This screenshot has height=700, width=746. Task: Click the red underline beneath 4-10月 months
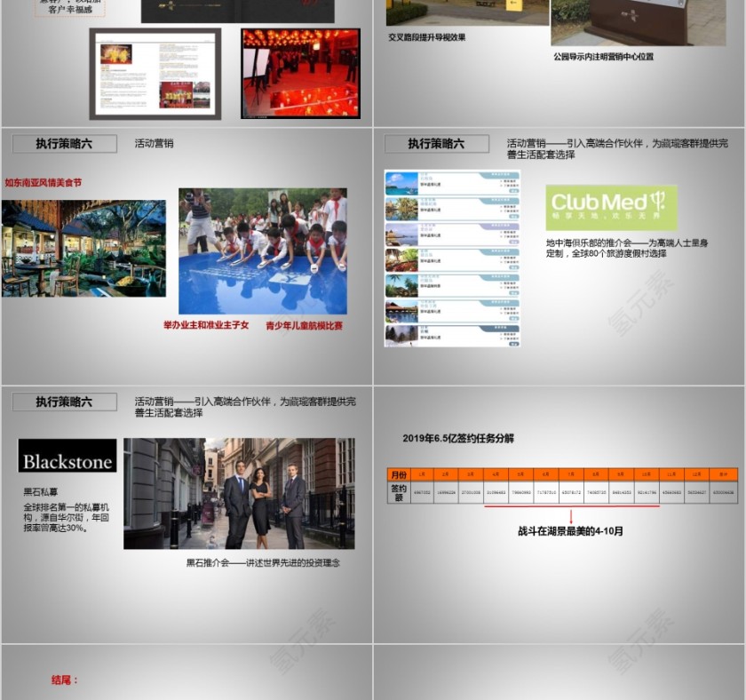(x=575, y=506)
